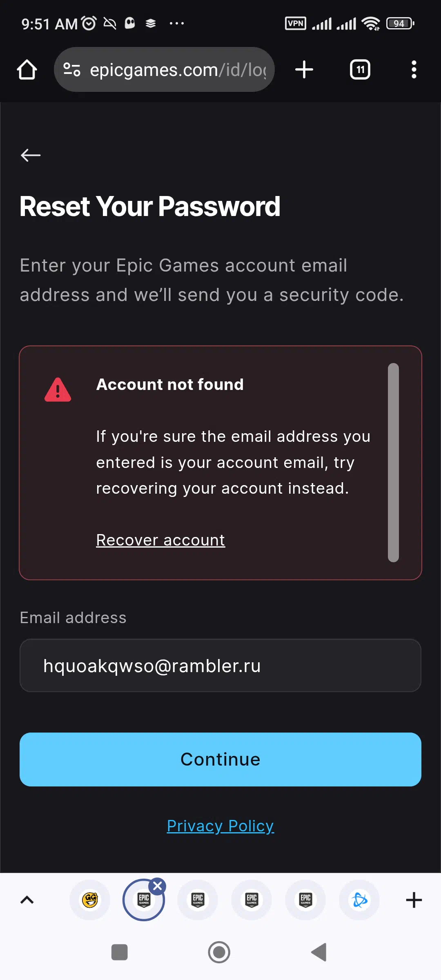This screenshot has height=980, width=441.
Task: Tap the Android recent apps square button
Action: pos(120,952)
